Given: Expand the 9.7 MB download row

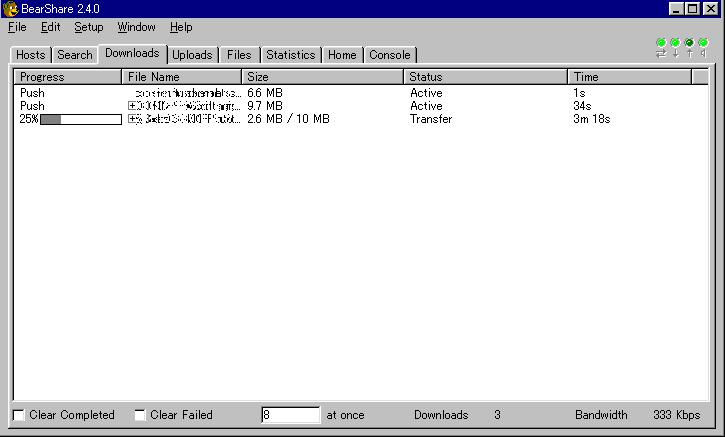Looking at the screenshot, I should (132, 106).
